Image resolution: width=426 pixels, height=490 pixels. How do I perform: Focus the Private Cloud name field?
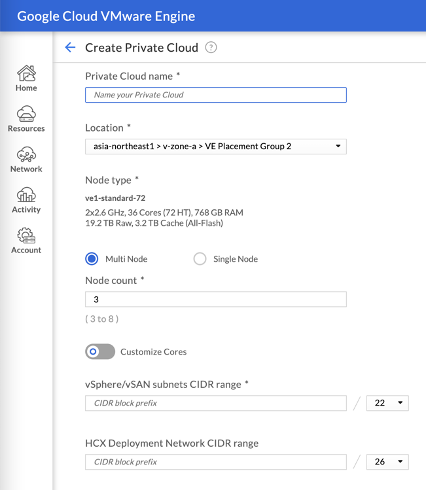(216, 95)
